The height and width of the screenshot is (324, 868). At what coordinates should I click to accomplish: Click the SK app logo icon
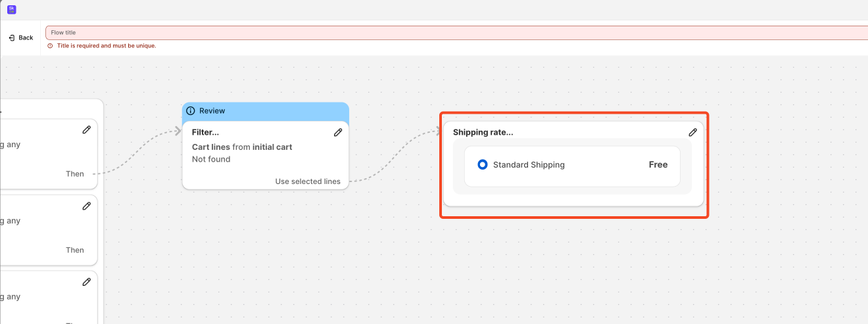pos(12,10)
